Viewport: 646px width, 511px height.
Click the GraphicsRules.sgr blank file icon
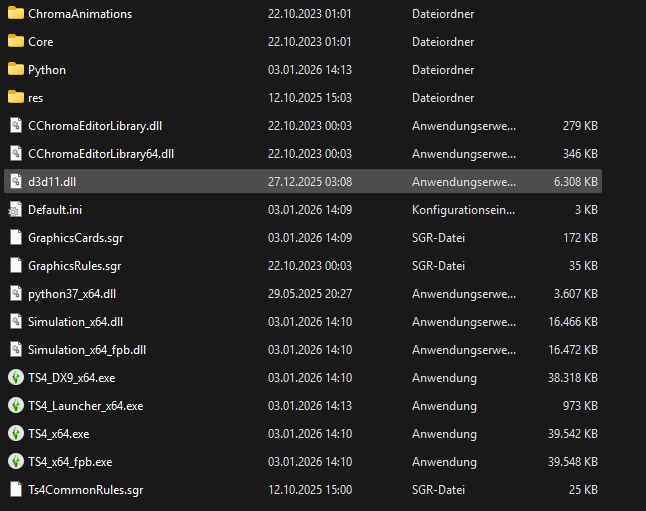16,265
